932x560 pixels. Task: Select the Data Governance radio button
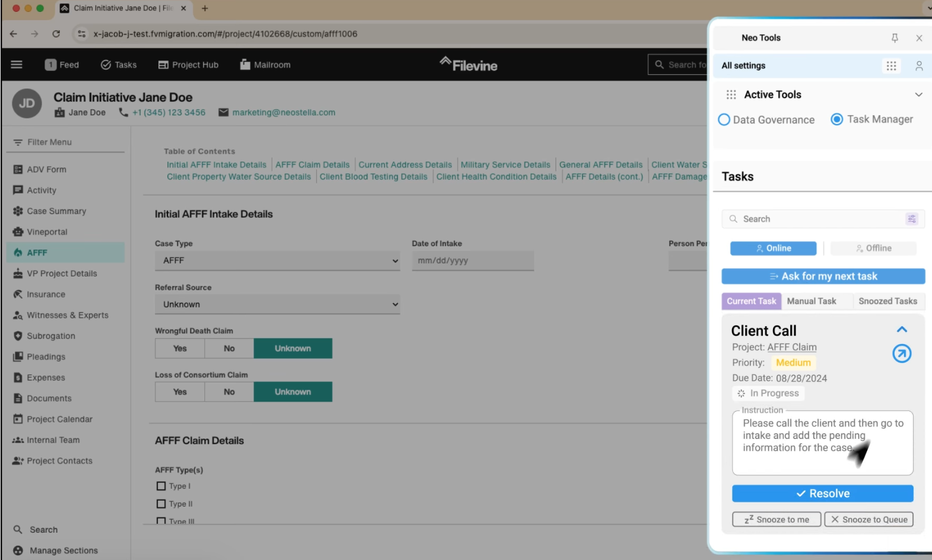pos(724,120)
